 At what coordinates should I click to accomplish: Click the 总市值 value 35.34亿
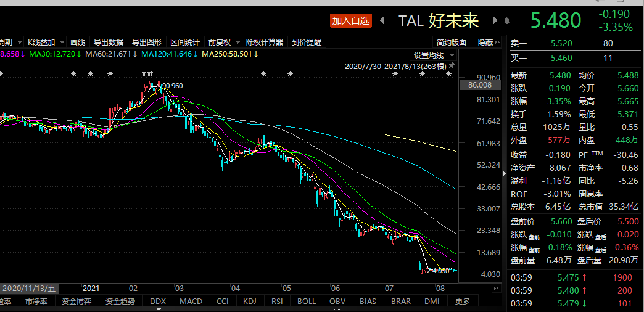(622, 207)
